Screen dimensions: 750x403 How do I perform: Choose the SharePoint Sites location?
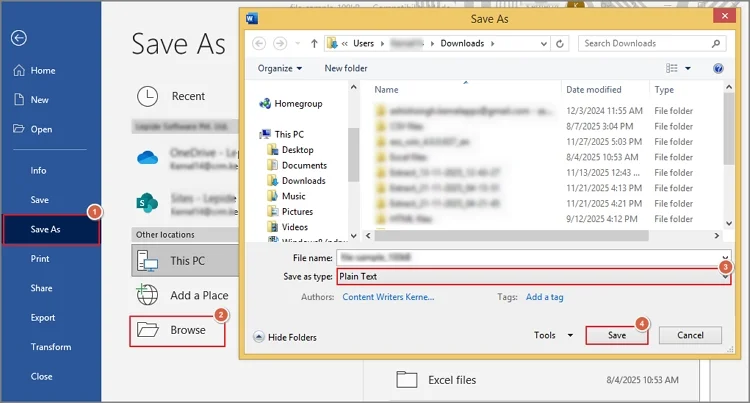(147, 203)
